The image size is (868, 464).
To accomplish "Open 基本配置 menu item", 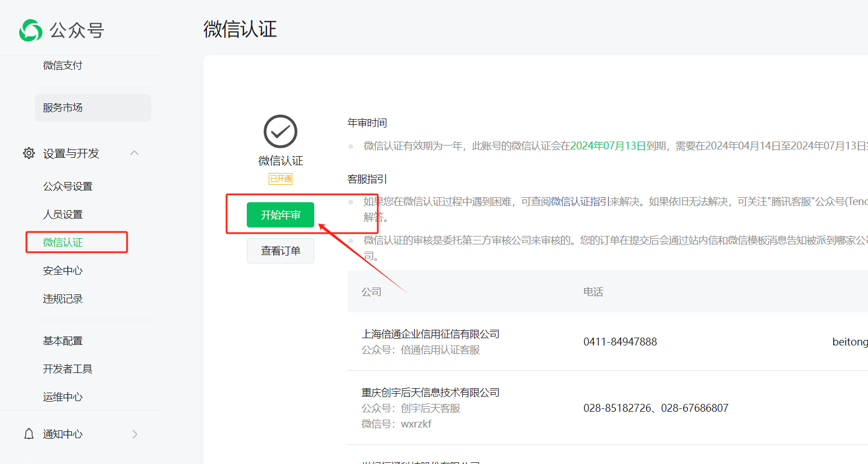I will pos(63,341).
